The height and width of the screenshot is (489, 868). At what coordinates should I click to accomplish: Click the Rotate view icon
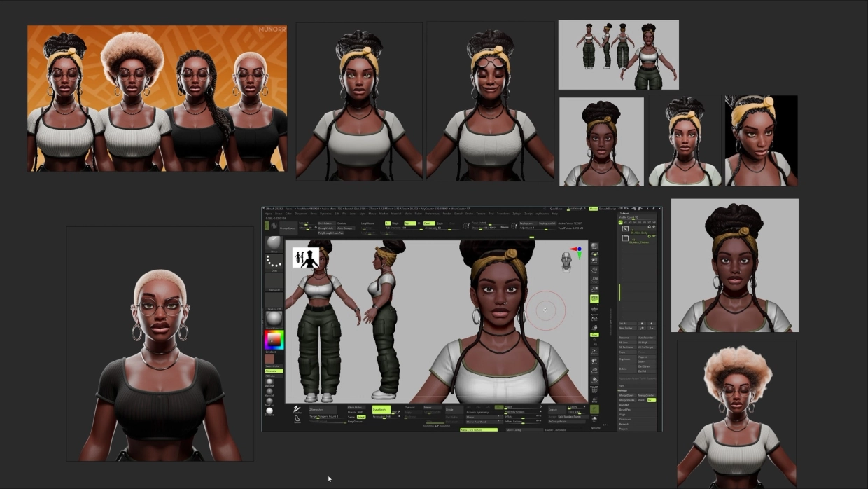coord(594,380)
